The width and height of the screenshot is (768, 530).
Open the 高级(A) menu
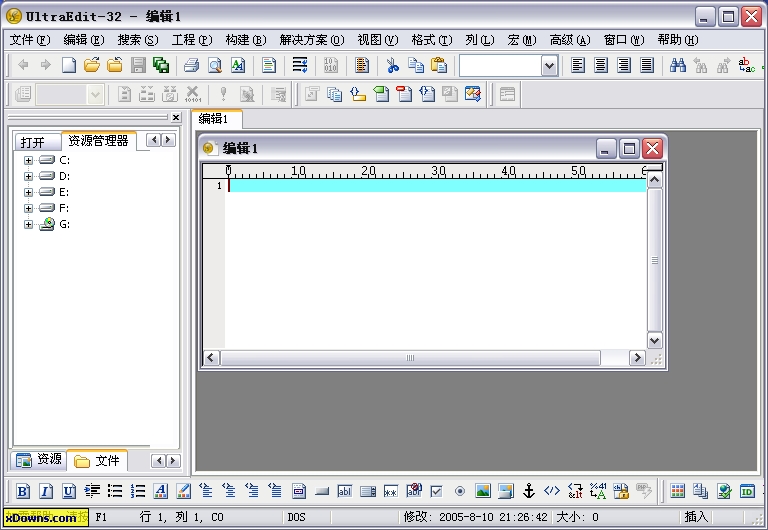(x=570, y=40)
